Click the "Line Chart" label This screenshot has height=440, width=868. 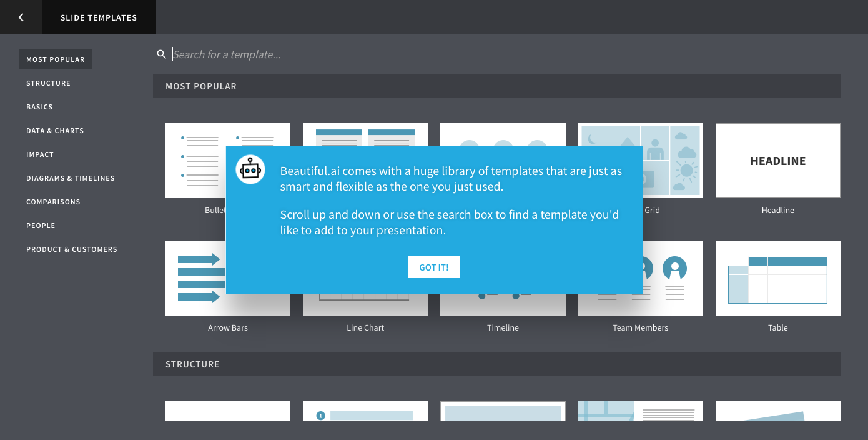pos(365,328)
